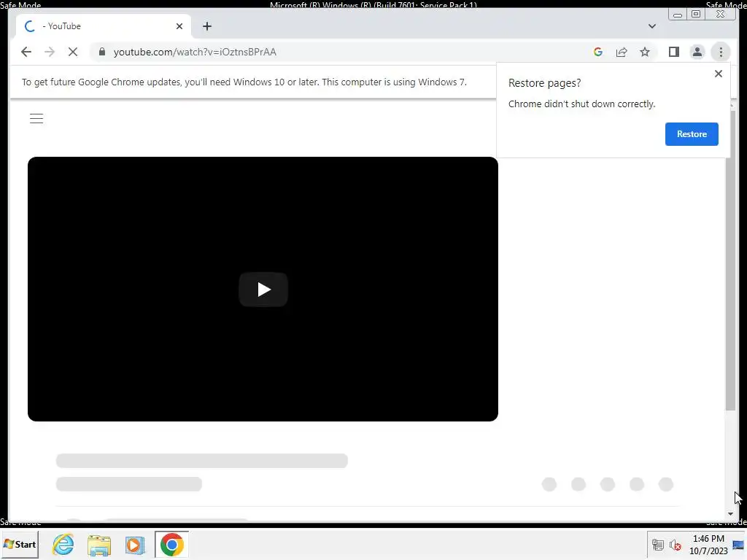Play the video with the center play button
747x560 pixels.
(263, 289)
